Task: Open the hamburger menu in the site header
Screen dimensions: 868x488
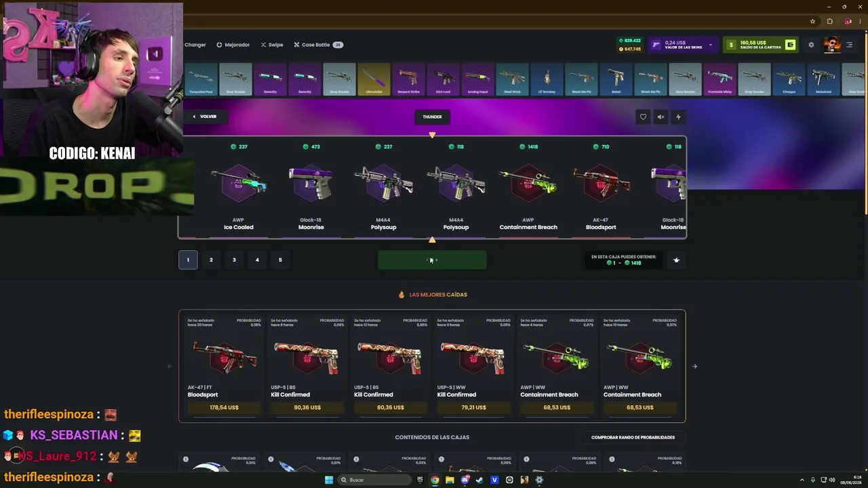Action: point(849,45)
